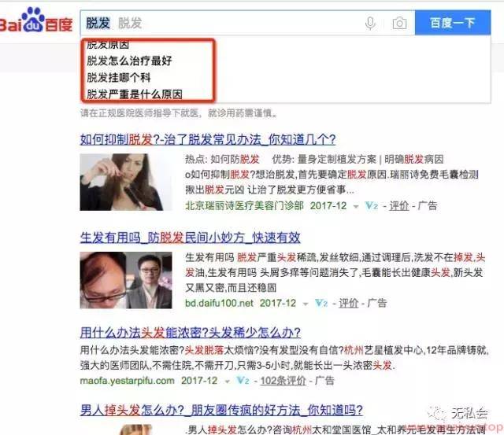Click the camera image search icon
The height and width of the screenshot is (435, 504).
click(x=399, y=24)
